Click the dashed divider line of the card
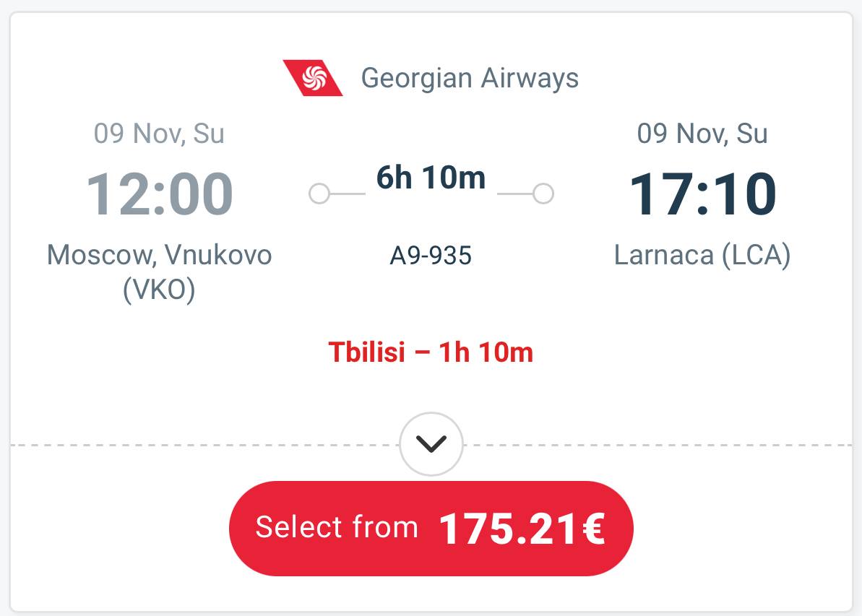 click(x=217, y=445)
